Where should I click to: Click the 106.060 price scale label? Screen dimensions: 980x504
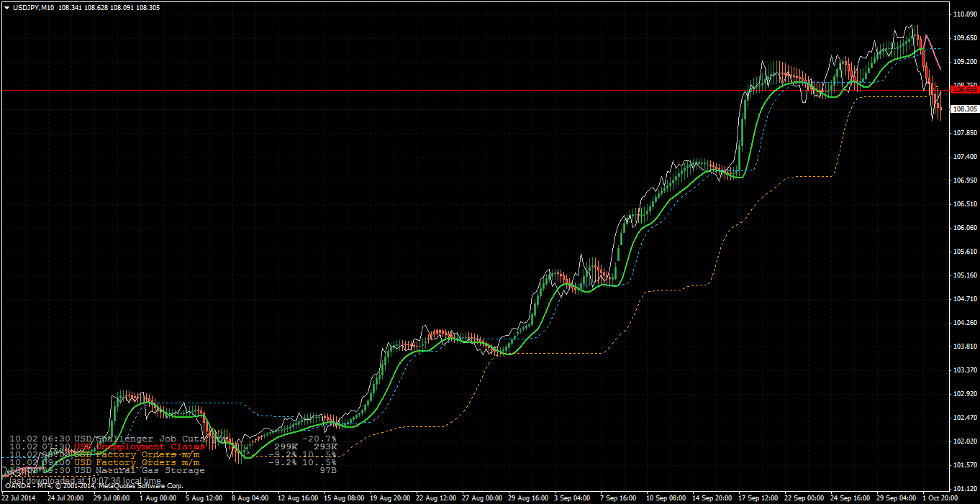pos(964,228)
